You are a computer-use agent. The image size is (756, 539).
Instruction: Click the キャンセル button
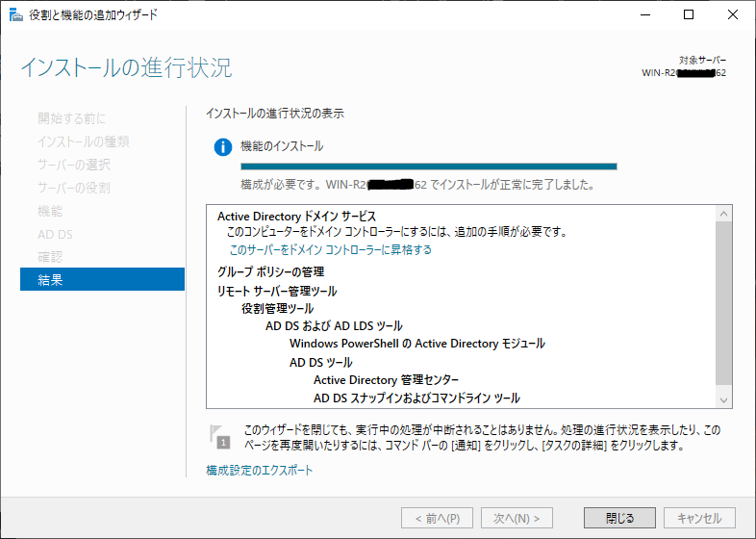(x=699, y=518)
